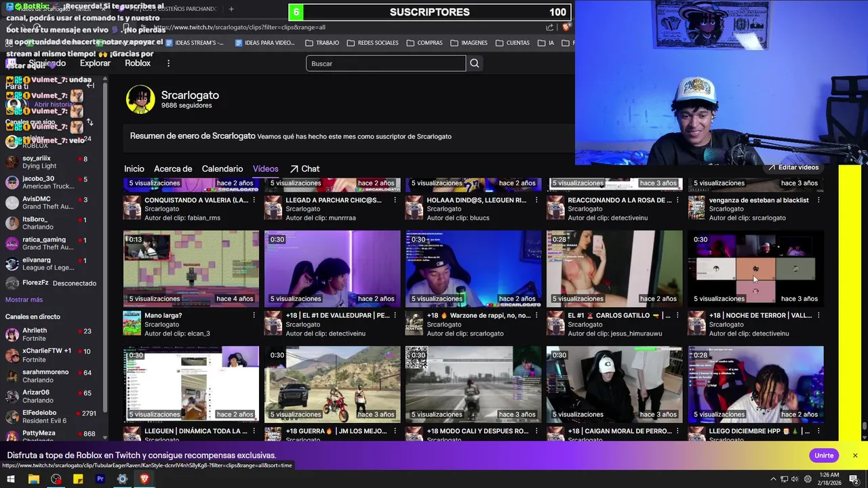Viewport: 868px width, 488px height.
Task: Play "+18 MODO CALI Y DESPUES" clip thumbnail
Action: tap(473, 384)
